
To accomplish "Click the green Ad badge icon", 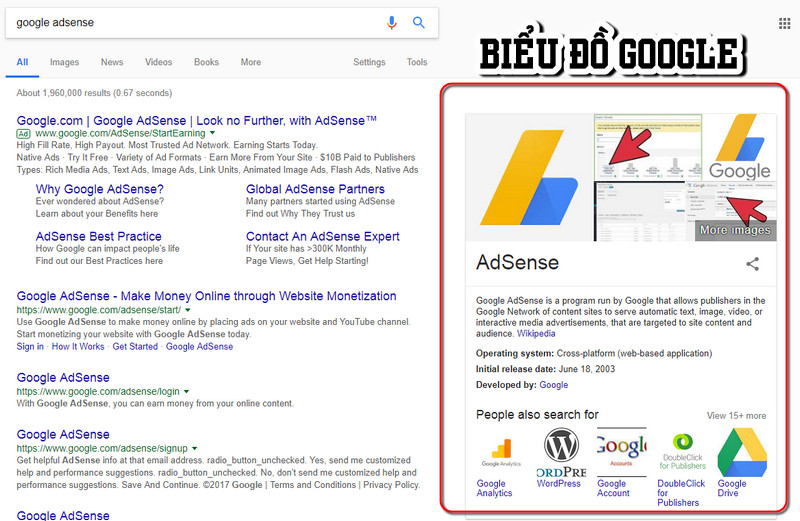I will tap(23, 134).
